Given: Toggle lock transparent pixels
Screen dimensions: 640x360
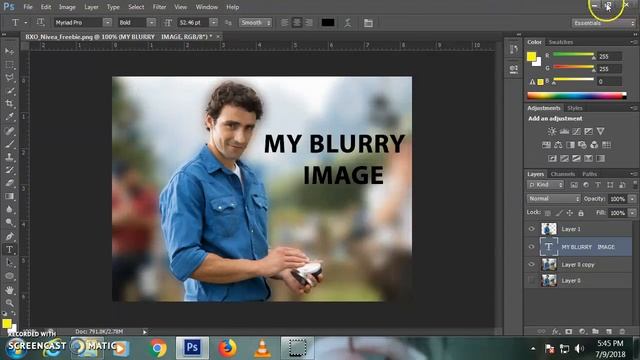Looking at the screenshot, I should click(548, 213).
